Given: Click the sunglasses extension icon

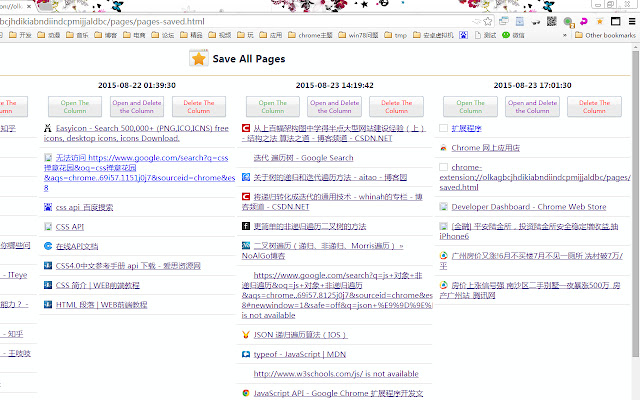Looking at the screenshot, I should (x=536, y=22).
